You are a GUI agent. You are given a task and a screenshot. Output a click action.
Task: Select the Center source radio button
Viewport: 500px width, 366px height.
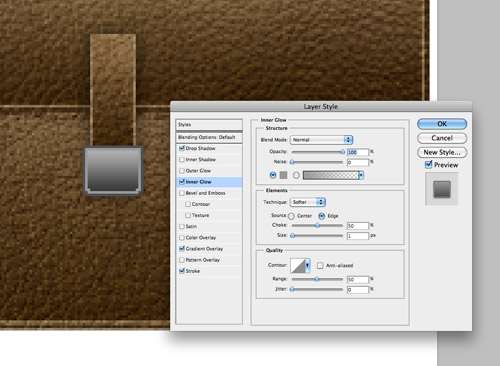point(291,216)
